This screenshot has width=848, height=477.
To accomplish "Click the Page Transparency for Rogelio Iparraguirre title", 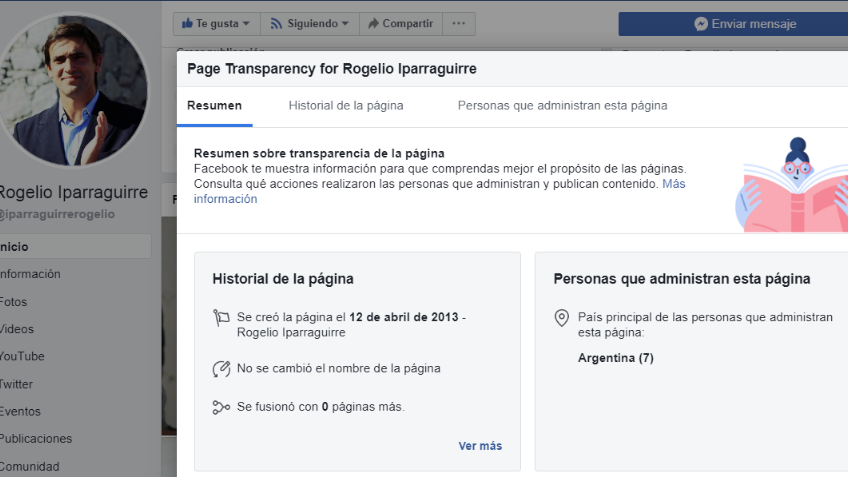I will pyautogui.click(x=332, y=69).
